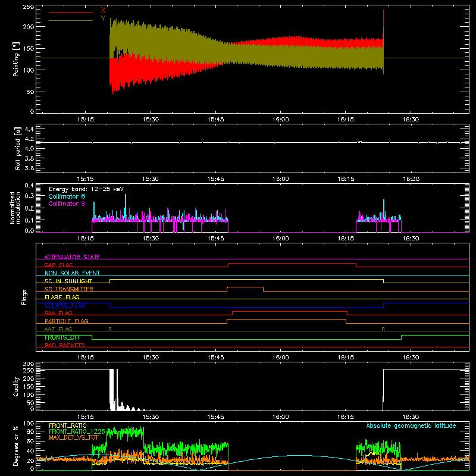
Task: Select the FLARE_FLAG label
Action: tap(62, 297)
